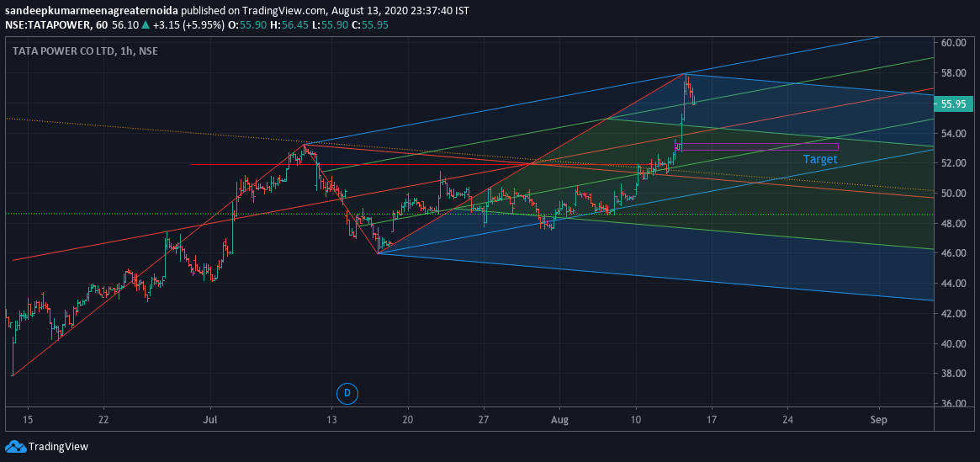
Task: Select the purple Target rectangle zone
Action: coord(757,147)
